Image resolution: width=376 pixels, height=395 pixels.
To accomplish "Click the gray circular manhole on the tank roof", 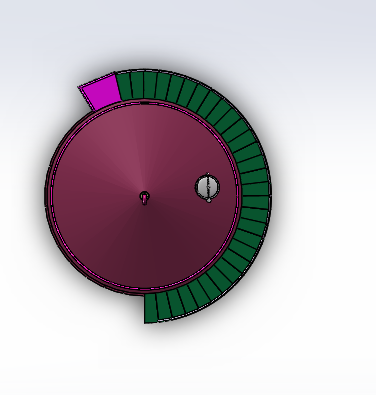I will [207, 187].
